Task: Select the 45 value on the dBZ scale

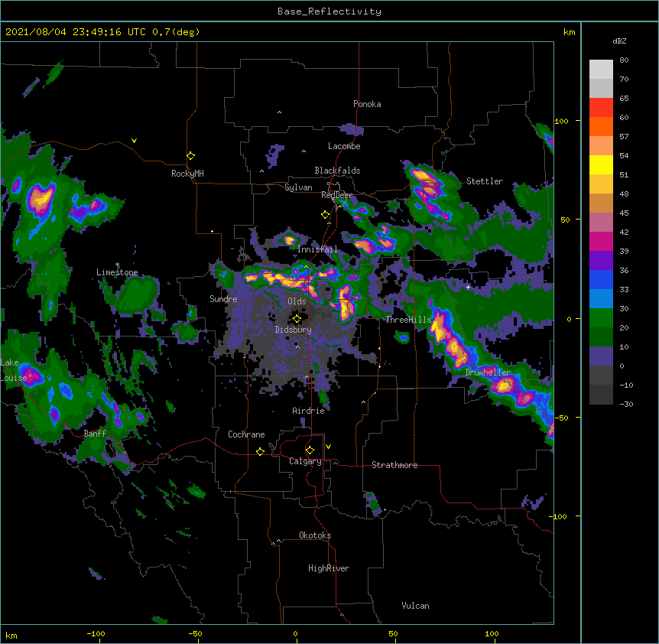Action: tap(624, 213)
